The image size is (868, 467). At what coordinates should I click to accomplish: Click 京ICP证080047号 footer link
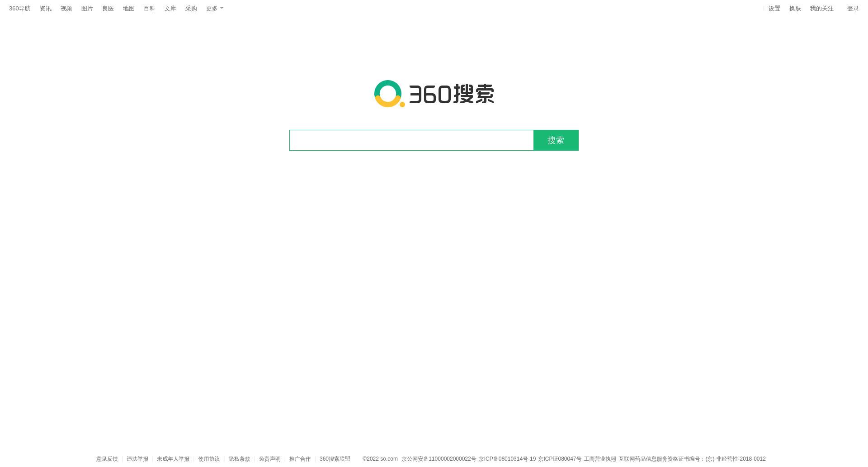[560, 459]
